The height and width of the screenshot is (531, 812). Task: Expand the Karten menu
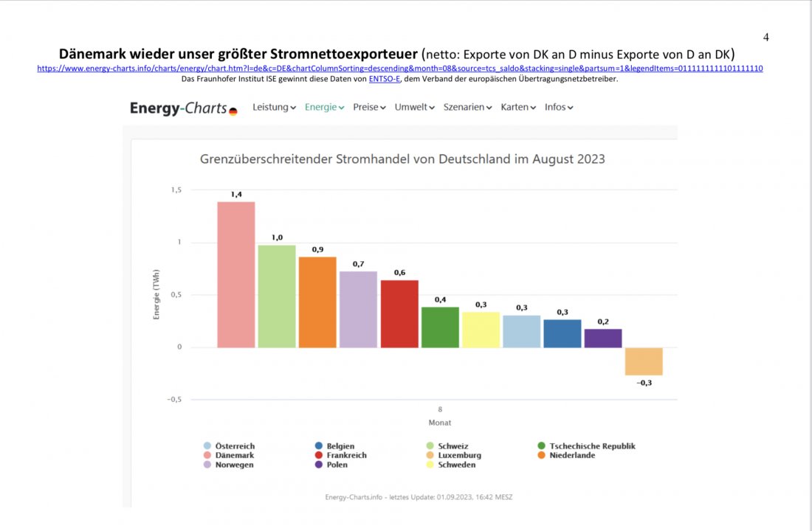click(518, 107)
